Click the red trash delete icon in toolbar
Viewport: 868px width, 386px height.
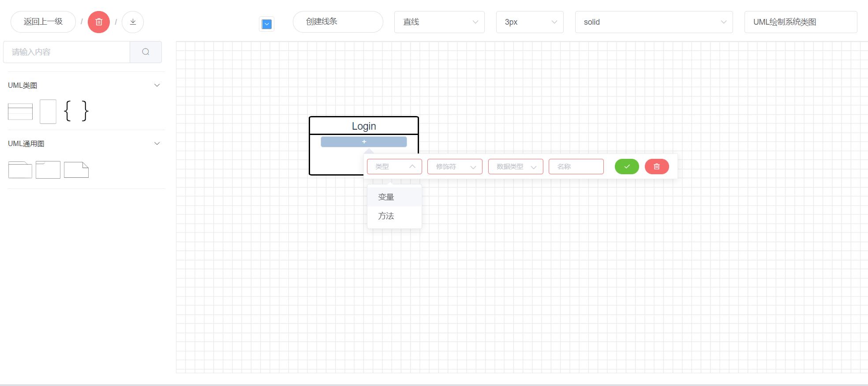[x=98, y=22]
